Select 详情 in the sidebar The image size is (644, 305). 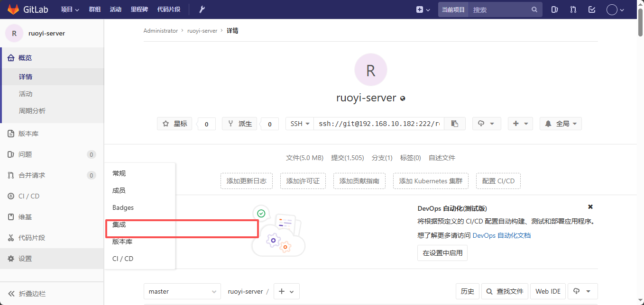pos(52,77)
